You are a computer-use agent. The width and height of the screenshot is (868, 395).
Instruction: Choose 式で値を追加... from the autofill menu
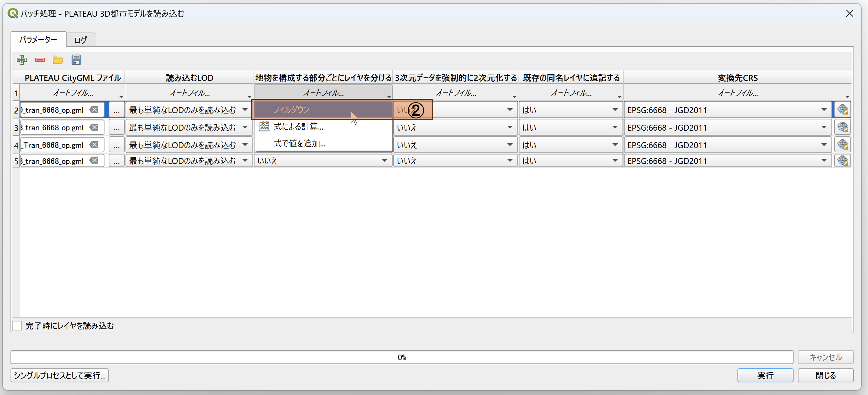click(323, 143)
